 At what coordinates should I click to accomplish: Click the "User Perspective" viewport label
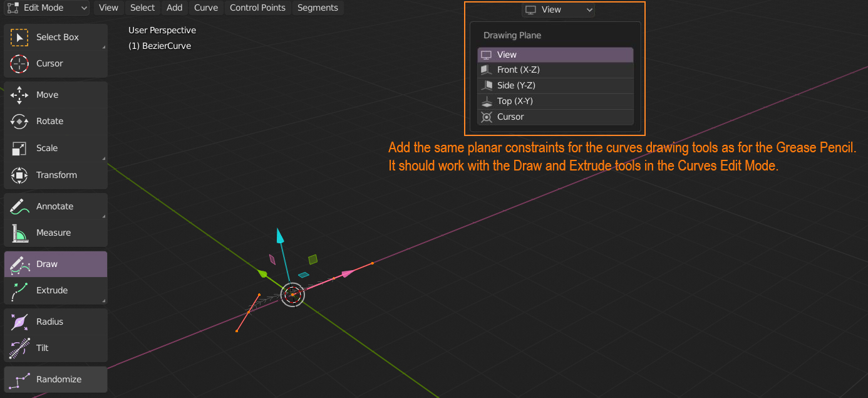[162, 30]
